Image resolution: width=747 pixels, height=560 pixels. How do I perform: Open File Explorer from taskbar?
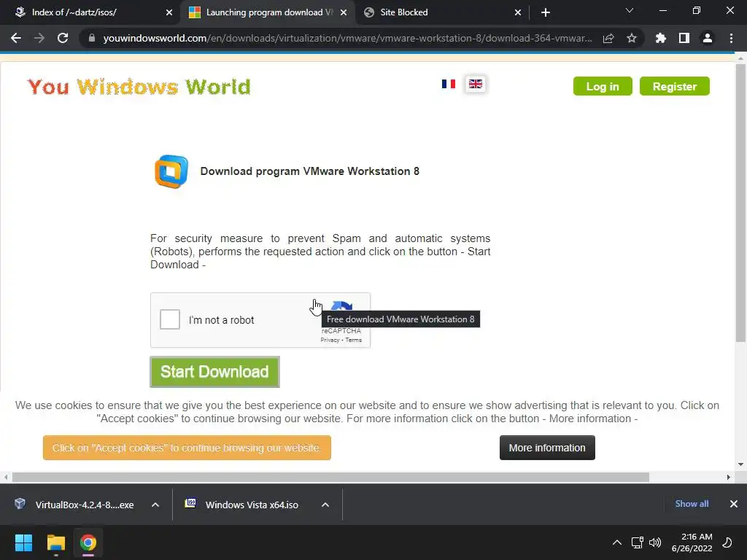(x=55, y=542)
